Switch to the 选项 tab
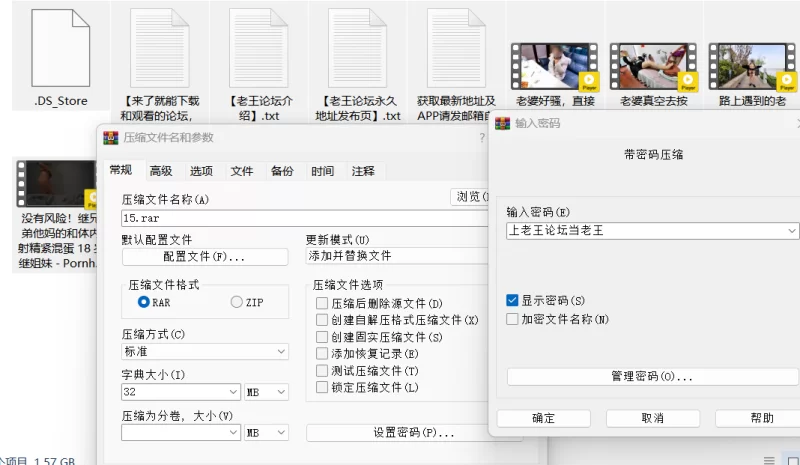This screenshot has width=800, height=465. tap(202, 171)
